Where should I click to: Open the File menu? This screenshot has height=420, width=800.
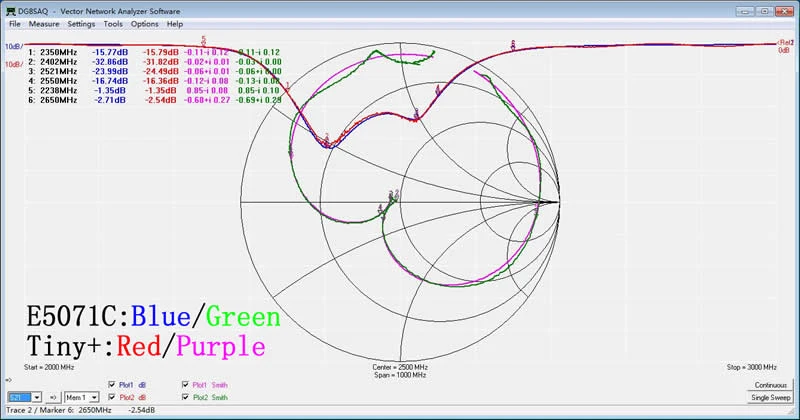coord(15,24)
